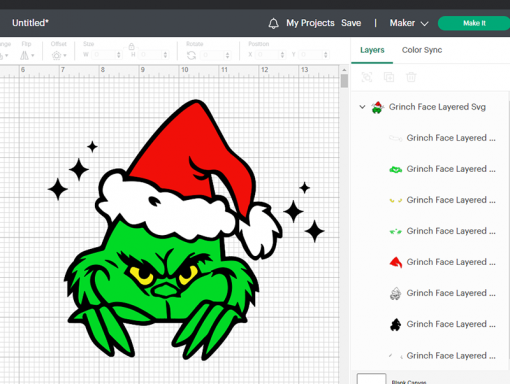Click the canvas vertical scrollbar up arrow

tap(344, 70)
